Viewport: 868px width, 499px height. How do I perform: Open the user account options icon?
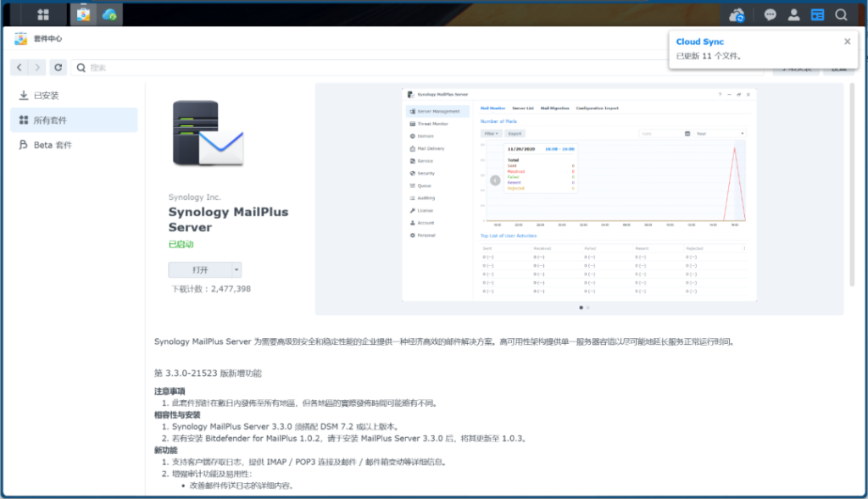click(x=793, y=15)
